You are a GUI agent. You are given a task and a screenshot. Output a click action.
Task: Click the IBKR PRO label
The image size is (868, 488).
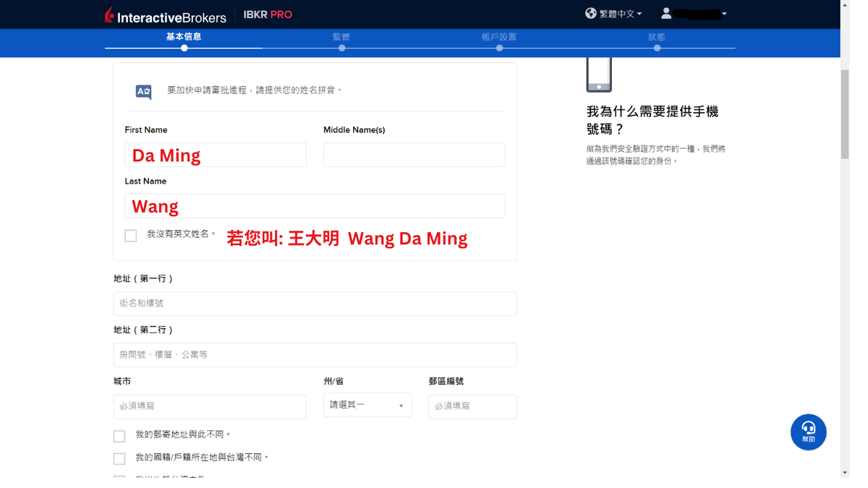(267, 14)
